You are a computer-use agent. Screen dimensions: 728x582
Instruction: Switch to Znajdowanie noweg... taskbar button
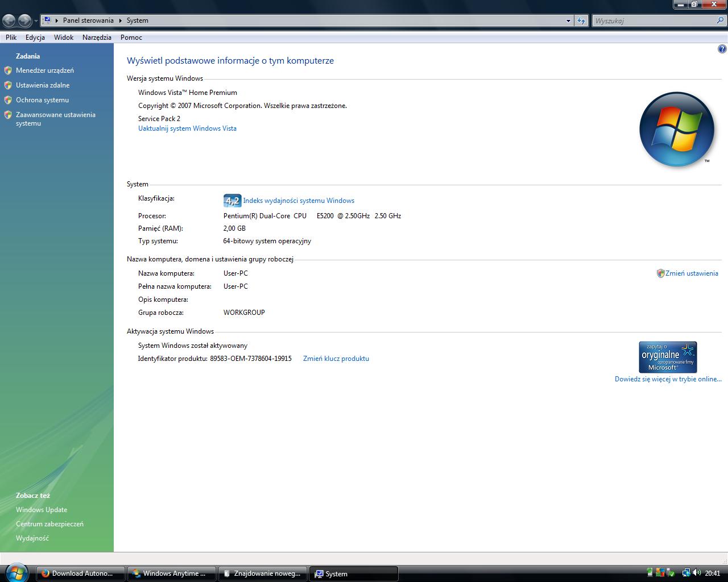(x=262, y=573)
